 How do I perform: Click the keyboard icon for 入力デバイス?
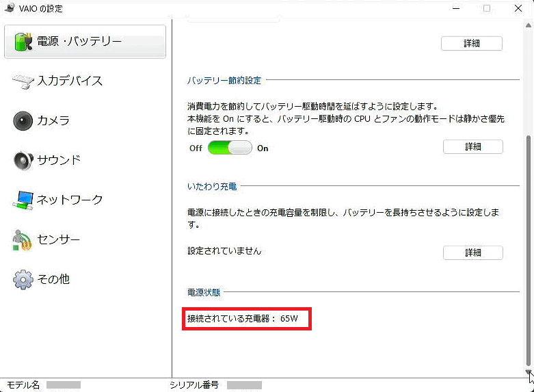click(23, 81)
